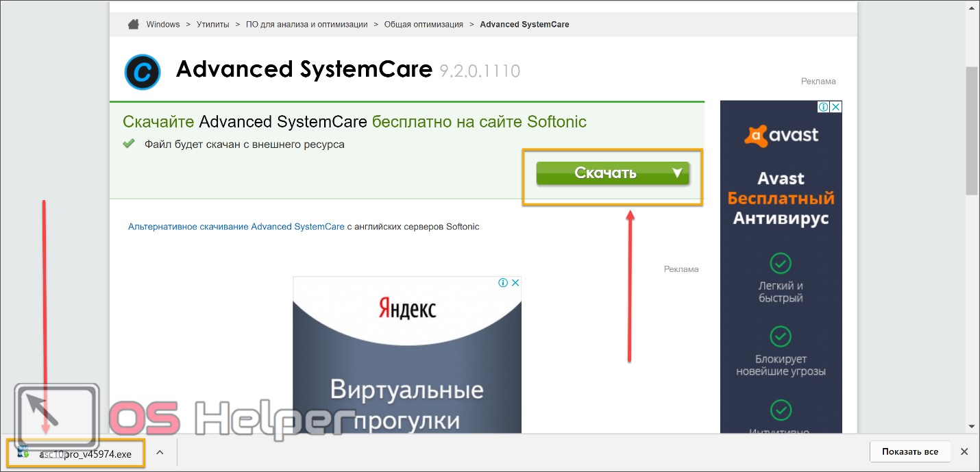
Task: Dismiss the browser download bar
Action: [x=964, y=451]
